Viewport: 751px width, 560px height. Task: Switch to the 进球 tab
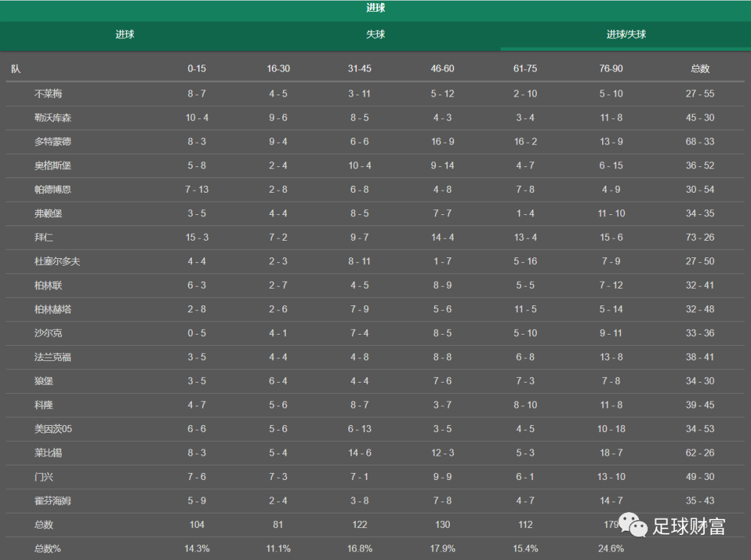(x=124, y=35)
